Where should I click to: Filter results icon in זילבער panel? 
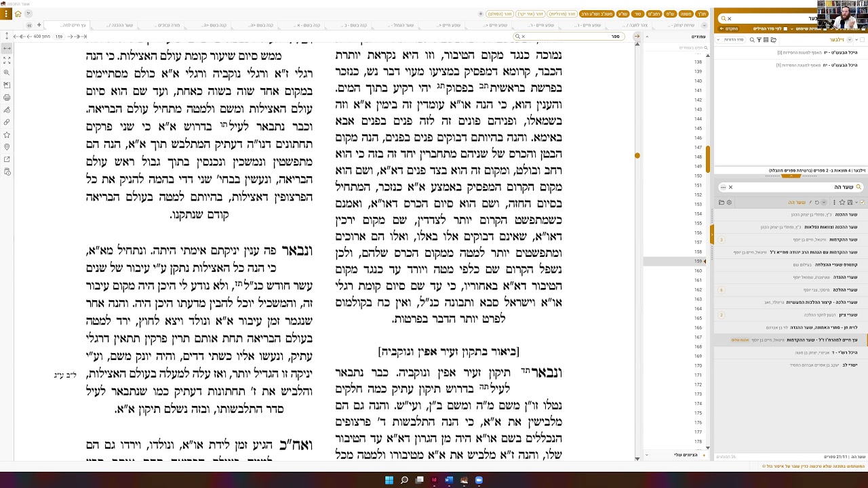(x=759, y=40)
